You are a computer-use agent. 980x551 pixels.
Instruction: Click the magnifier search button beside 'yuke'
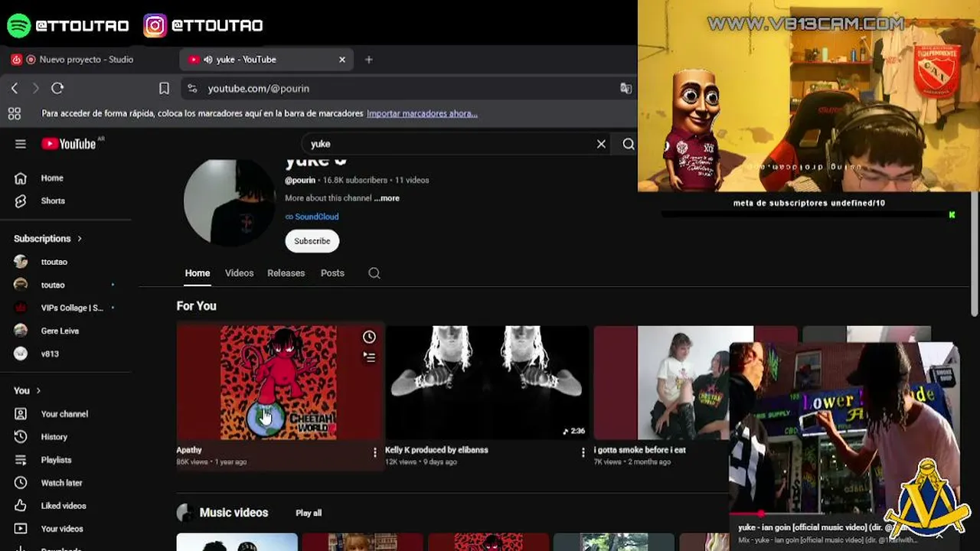[628, 144]
